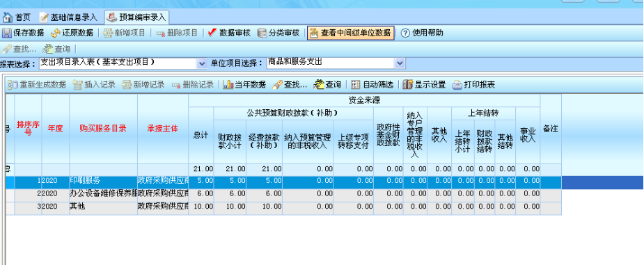Click 查询 in the upper toolbar
644x265 pixels.
tap(57, 49)
